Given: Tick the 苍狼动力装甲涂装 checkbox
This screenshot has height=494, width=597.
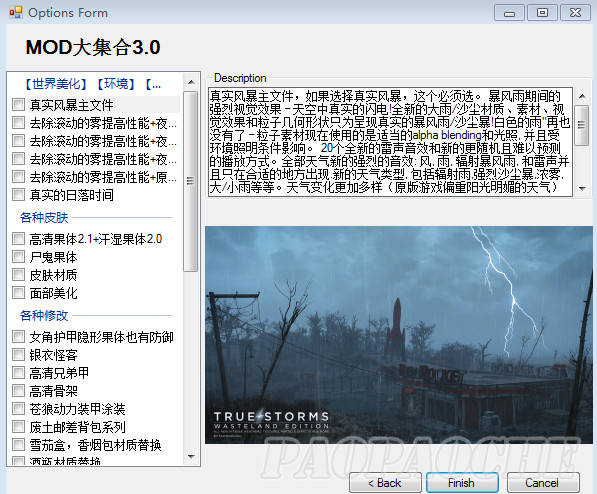Looking at the screenshot, I should click(18, 409).
